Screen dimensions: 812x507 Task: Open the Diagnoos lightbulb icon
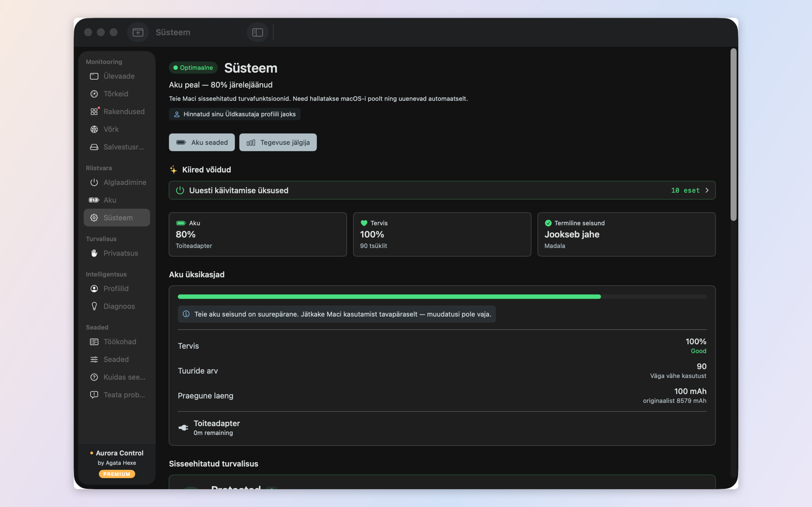(94, 306)
